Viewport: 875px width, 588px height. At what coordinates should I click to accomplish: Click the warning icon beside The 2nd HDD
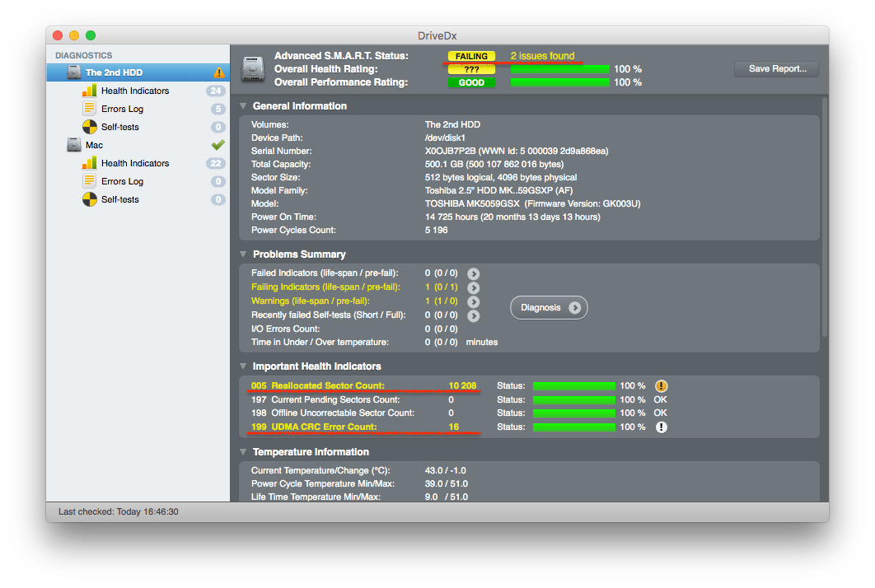(218, 72)
